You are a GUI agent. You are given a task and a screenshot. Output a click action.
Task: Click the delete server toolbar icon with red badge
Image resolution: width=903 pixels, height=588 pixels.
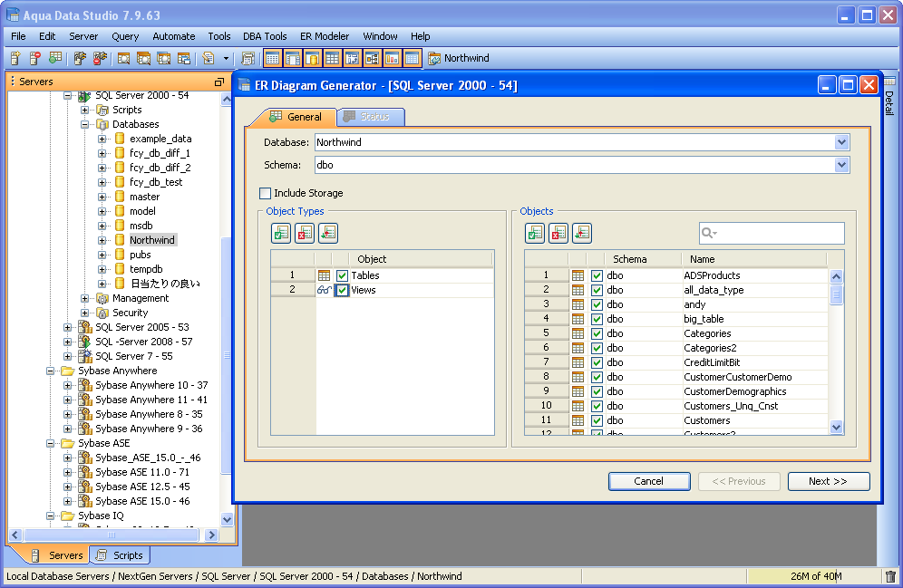35,58
